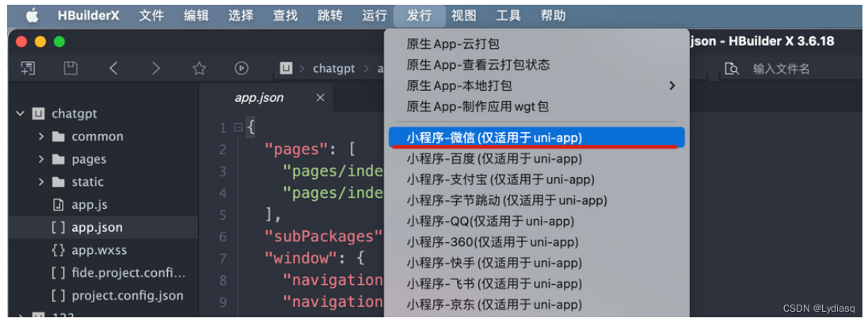Click the pages folder icon
868x322 pixels.
pos(58,159)
